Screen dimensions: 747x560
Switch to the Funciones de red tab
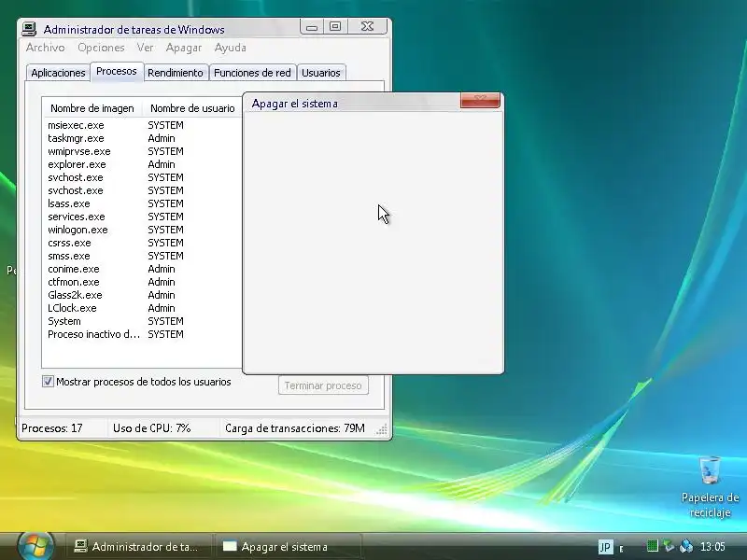pos(252,73)
